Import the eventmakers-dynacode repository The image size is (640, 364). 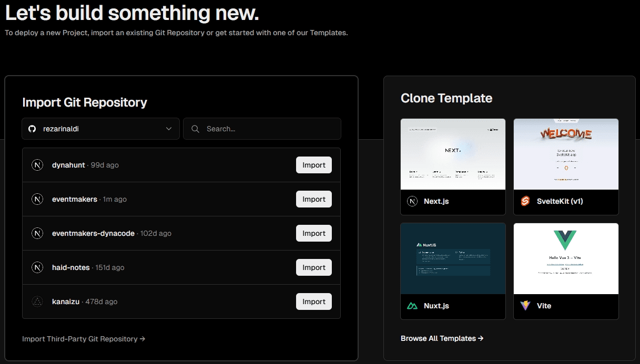(x=314, y=233)
